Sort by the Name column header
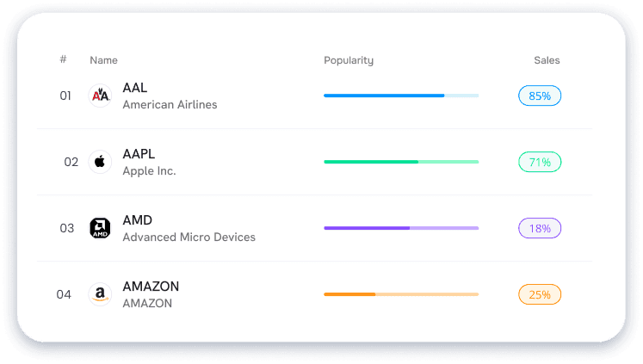This screenshot has height=364, width=643. tap(103, 60)
